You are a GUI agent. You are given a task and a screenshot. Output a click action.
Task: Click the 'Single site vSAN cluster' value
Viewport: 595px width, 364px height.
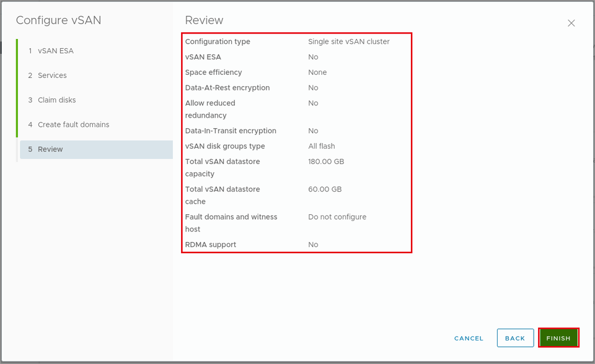[349, 41]
